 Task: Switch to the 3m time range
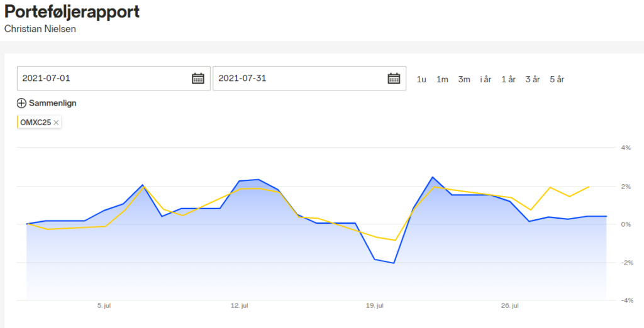coord(464,80)
